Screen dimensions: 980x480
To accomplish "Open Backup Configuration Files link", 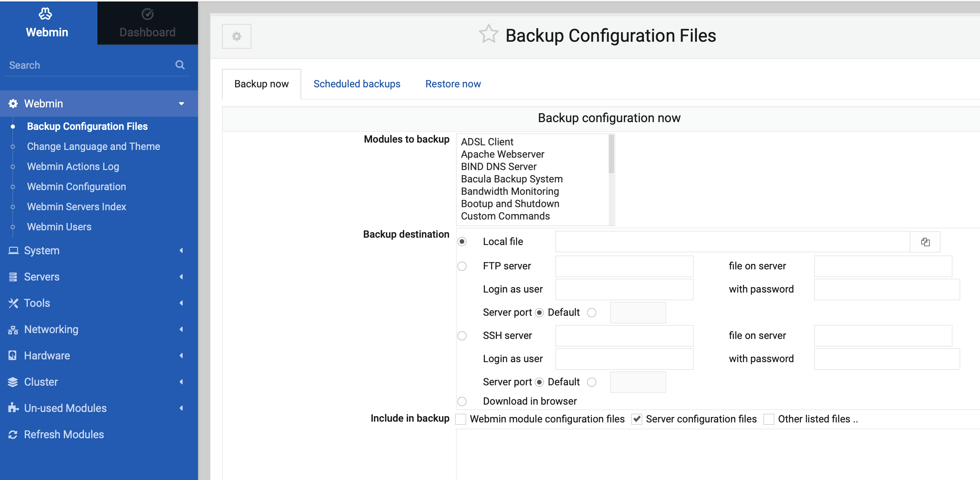I will [87, 126].
